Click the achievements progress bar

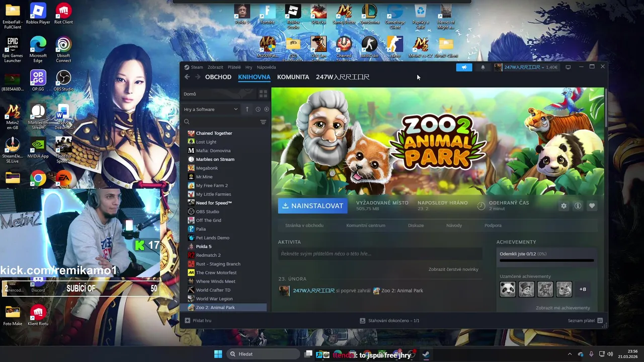[x=547, y=261]
